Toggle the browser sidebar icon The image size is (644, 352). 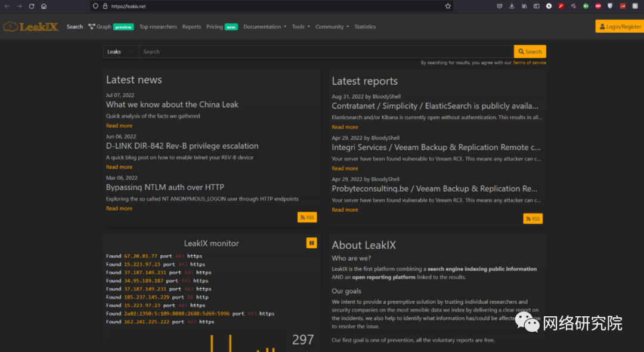[x=537, y=6]
